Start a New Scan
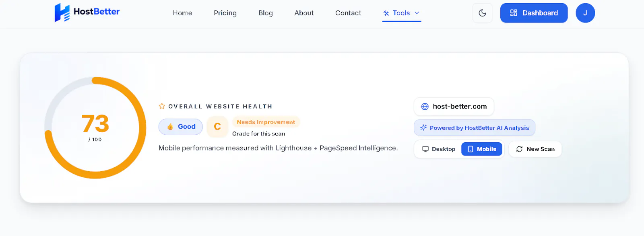Viewport: 644px width, 236px height. [535, 149]
